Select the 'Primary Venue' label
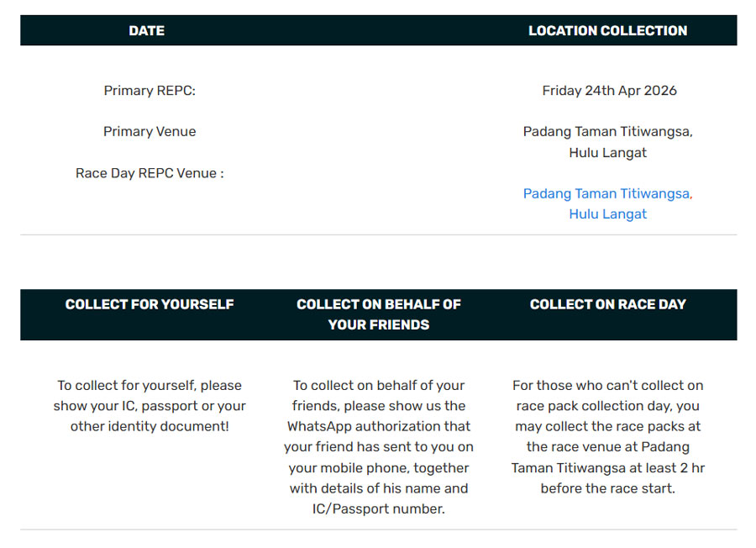Image resolution: width=756 pixels, height=548 pixels. (x=150, y=132)
